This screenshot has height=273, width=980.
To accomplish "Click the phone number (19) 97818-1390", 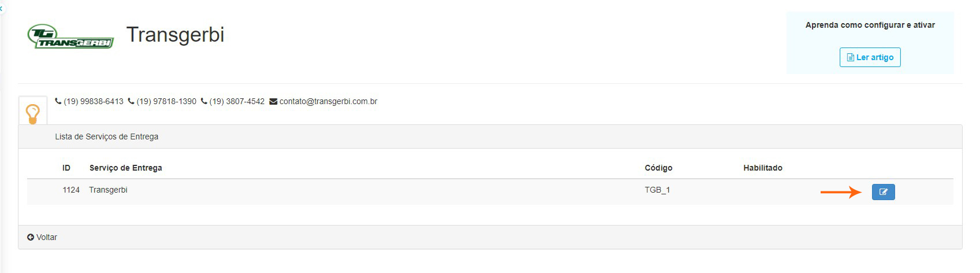I will [166, 101].
